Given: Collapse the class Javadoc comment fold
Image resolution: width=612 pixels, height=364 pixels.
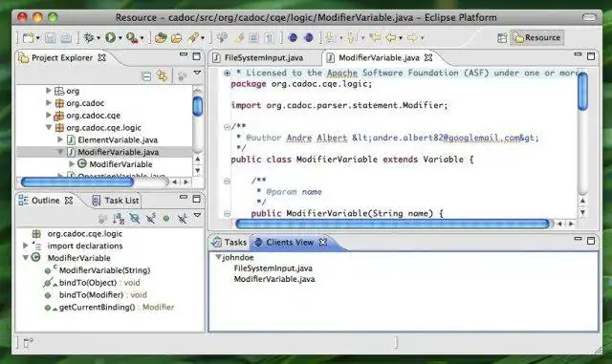Looking at the screenshot, I should (227, 126).
